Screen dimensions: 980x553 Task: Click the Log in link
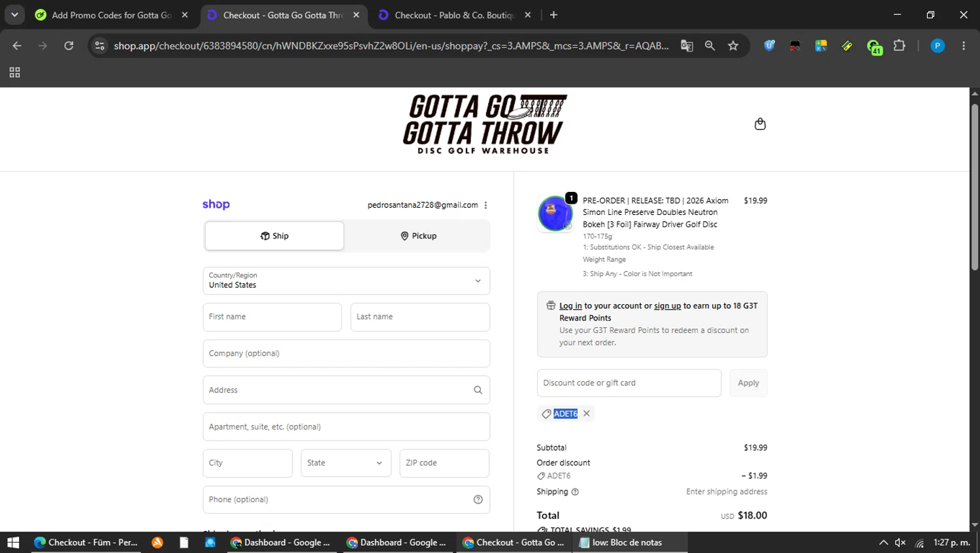[570, 306]
